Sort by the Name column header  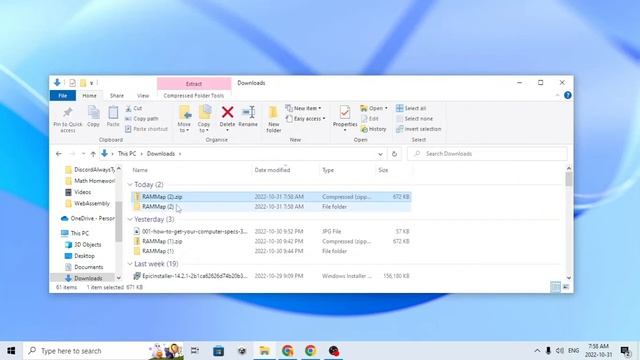140,170
